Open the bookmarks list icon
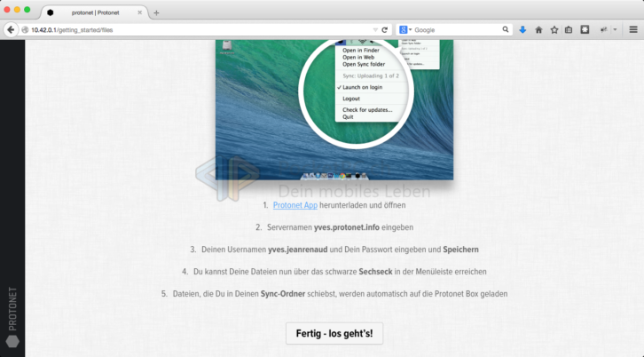The width and height of the screenshot is (644, 357). coord(569,29)
